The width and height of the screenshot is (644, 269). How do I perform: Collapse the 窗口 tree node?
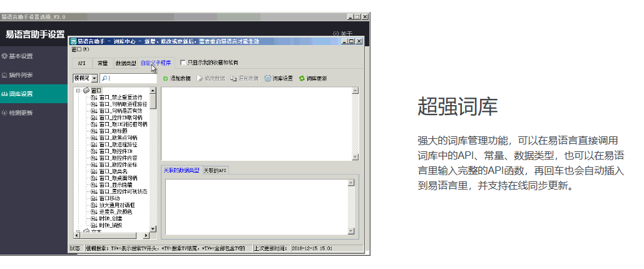pos(78,90)
